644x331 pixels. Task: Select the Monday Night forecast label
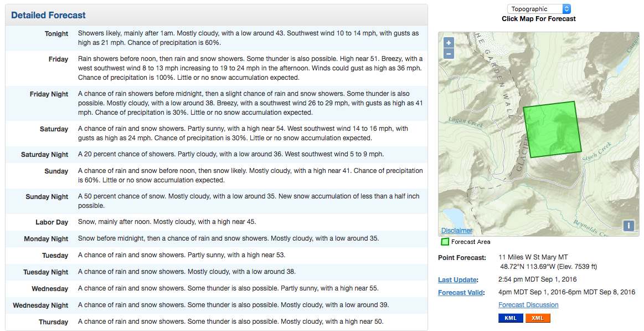click(x=46, y=239)
